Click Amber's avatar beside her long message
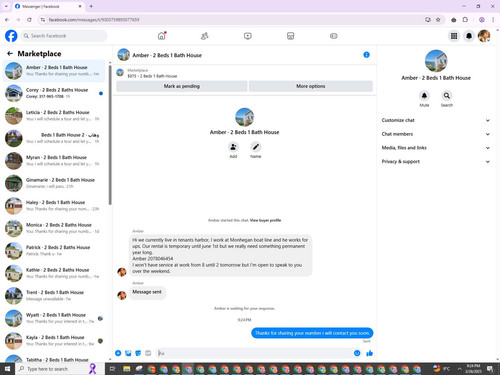The image size is (500, 375). pyautogui.click(x=122, y=272)
